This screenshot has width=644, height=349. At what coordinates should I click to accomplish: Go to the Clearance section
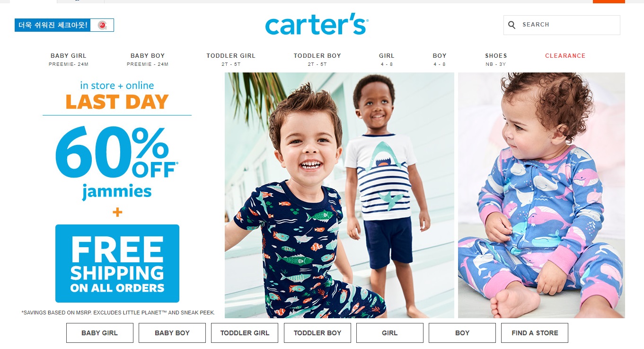coord(565,56)
